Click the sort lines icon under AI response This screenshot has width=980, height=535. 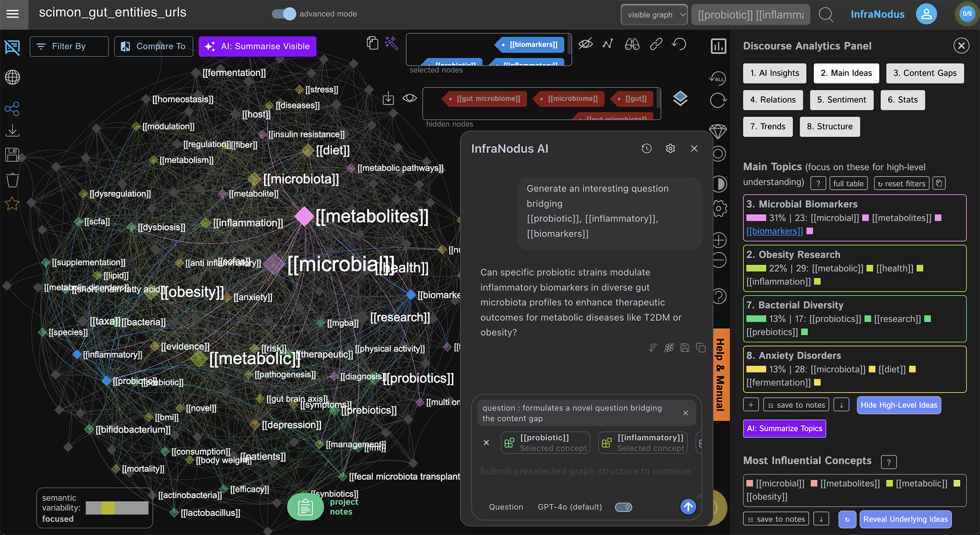(653, 348)
